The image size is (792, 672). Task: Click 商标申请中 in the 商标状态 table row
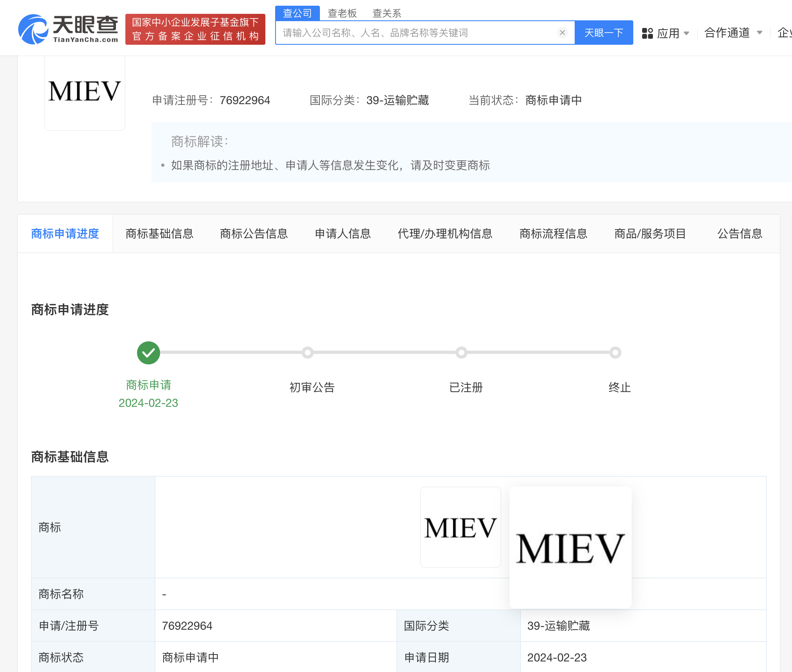point(190,657)
